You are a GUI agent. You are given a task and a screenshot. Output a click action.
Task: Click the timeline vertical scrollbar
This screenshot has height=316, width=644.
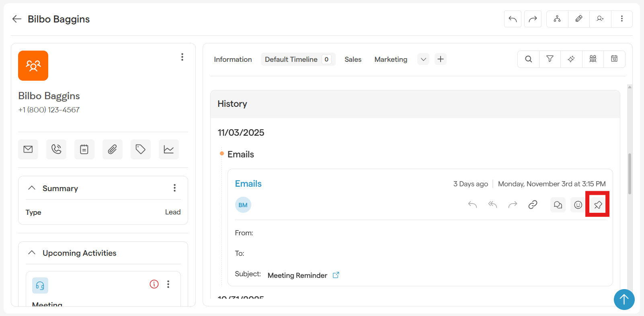click(x=629, y=173)
